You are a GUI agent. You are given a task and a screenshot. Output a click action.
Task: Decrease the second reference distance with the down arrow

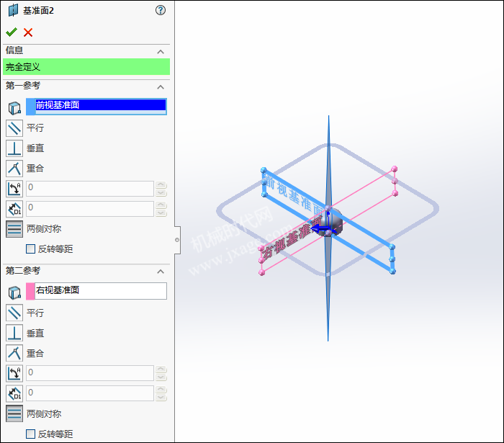(161, 398)
